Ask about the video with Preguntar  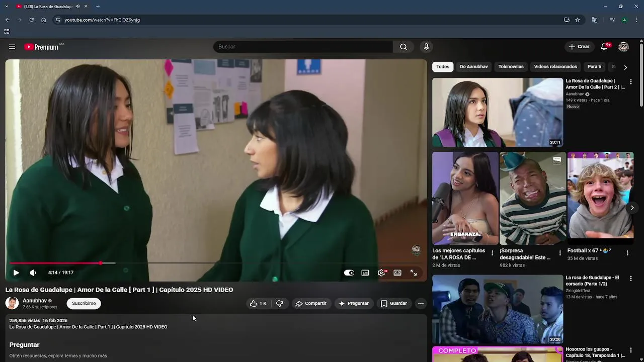[354, 303]
